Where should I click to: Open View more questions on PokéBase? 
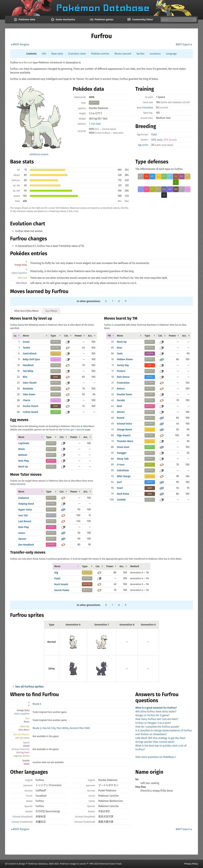coord(155,757)
